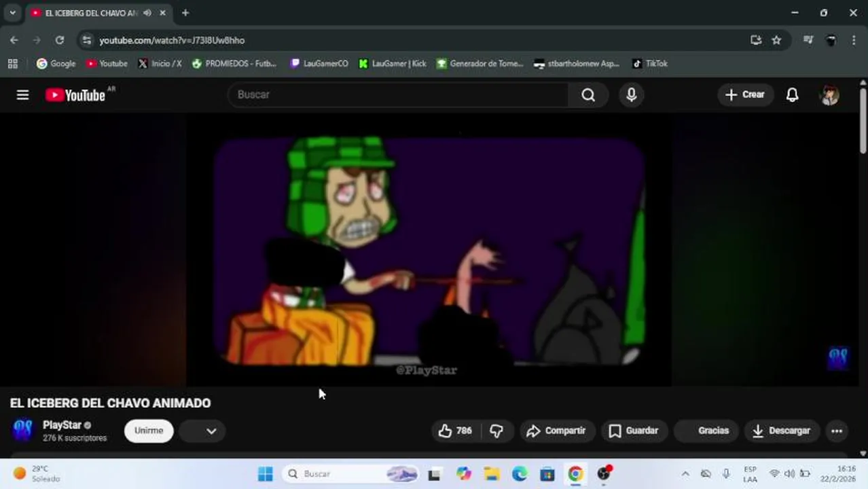Image resolution: width=868 pixels, height=489 pixels.
Task: Open the taskbar volume control
Action: coord(789,474)
